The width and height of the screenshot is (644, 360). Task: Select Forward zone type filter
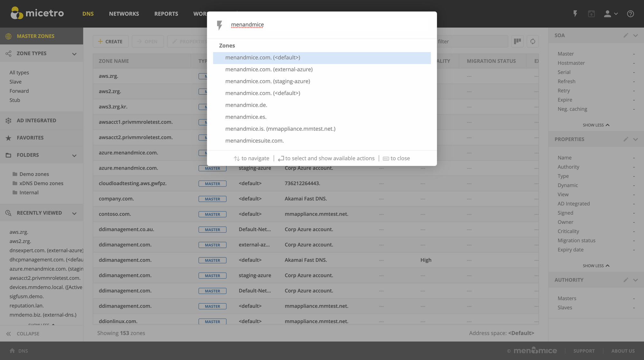pos(19,91)
